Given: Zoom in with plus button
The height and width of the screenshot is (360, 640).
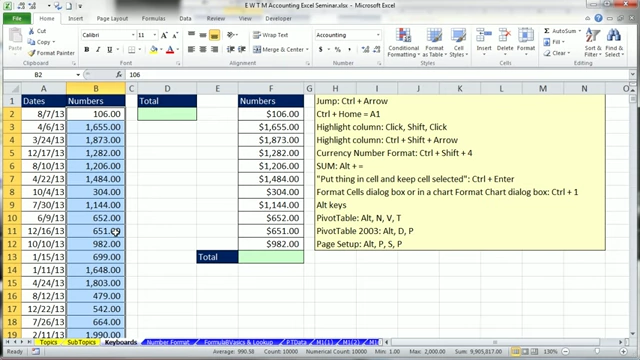Looking at the screenshot, I should click(x=623, y=351).
